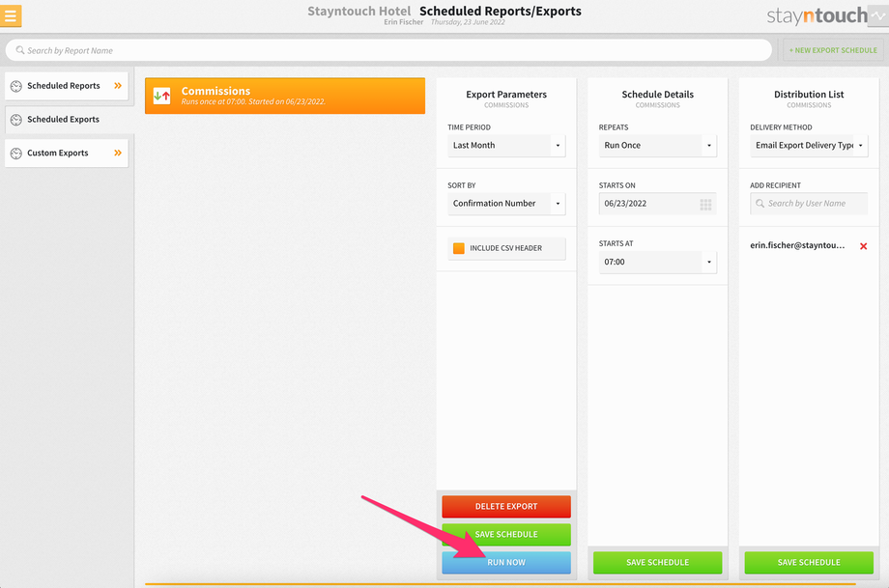Click the clock icon beside Scheduled Exports
The width and height of the screenshot is (889, 588).
16,120
